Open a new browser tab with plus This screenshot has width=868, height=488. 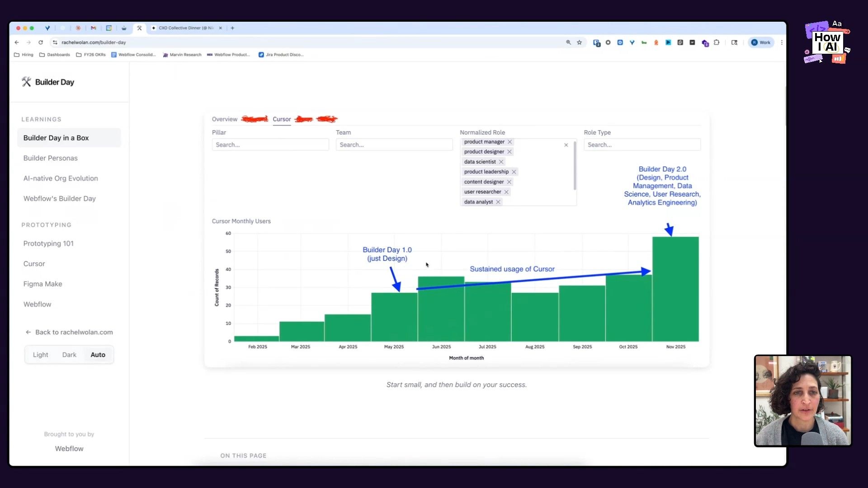[232, 28]
